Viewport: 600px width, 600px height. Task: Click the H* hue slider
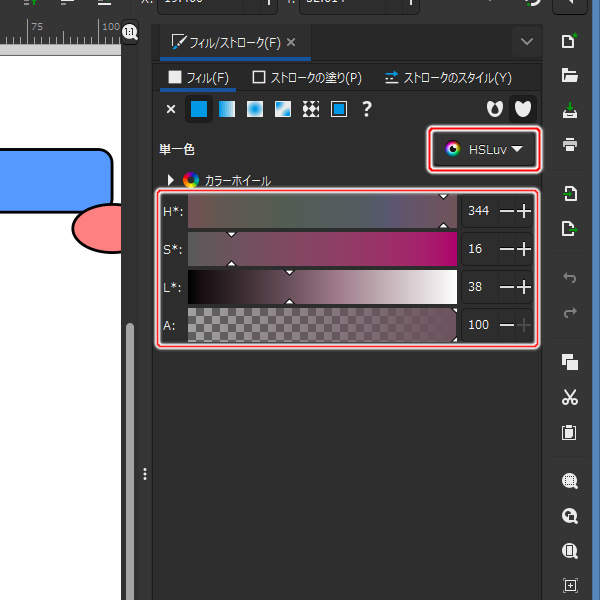coord(322,211)
